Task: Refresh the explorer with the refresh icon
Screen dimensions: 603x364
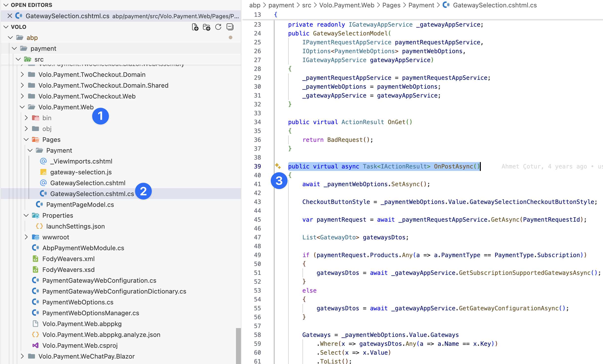Action: click(218, 27)
